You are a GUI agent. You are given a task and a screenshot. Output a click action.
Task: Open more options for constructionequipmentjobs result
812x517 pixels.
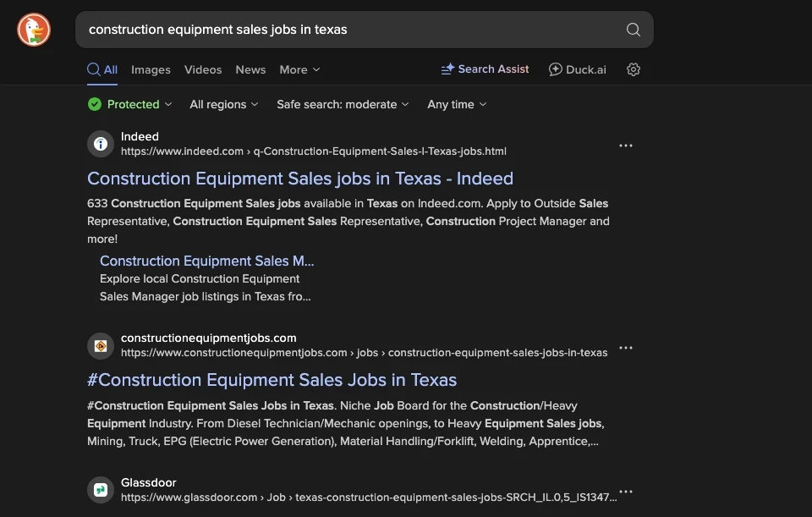pos(626,348)
